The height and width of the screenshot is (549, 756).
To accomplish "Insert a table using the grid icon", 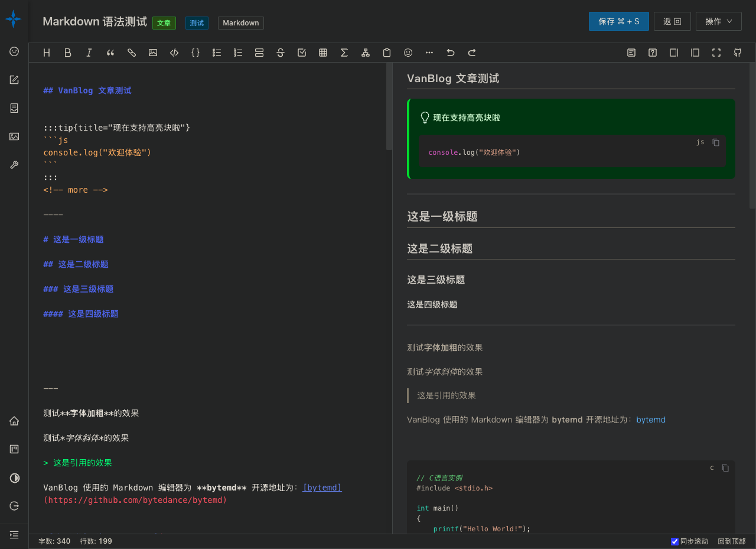I will (x=323, y=53).
